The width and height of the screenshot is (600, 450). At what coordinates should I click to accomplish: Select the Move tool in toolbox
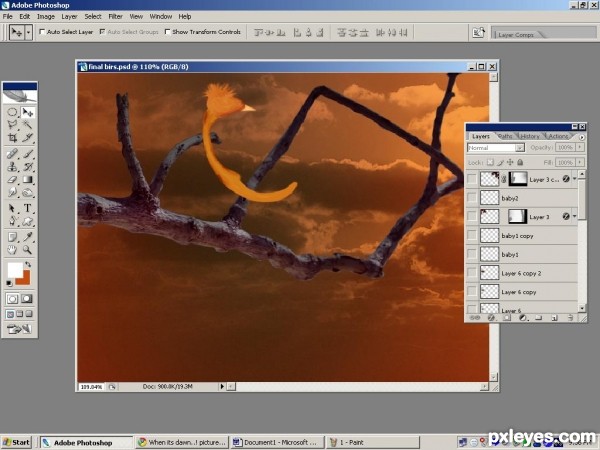click(x=28, y=112)
